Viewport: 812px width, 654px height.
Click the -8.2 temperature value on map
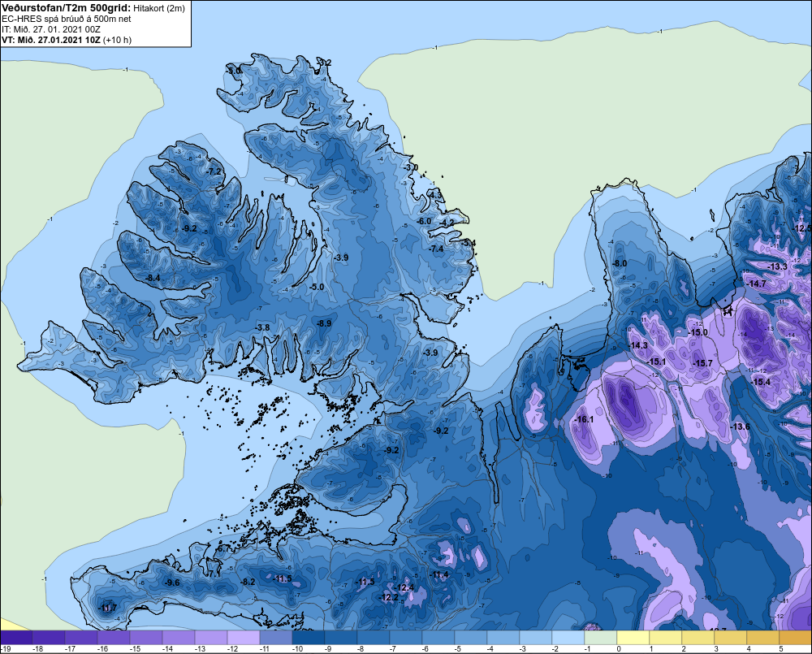(x=248, y=582)
